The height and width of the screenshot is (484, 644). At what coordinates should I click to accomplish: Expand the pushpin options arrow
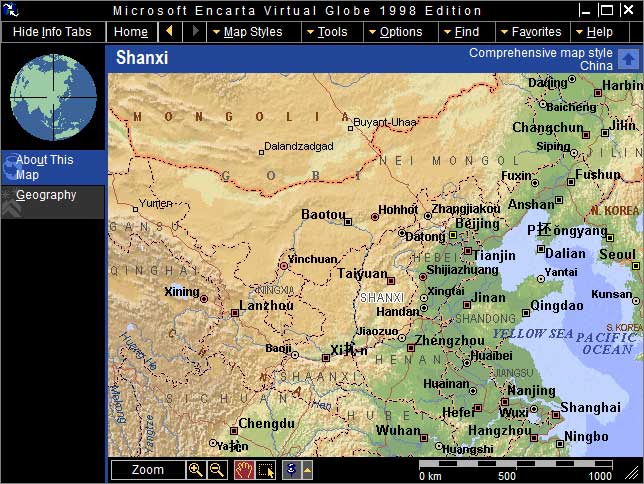click(307, 470)
